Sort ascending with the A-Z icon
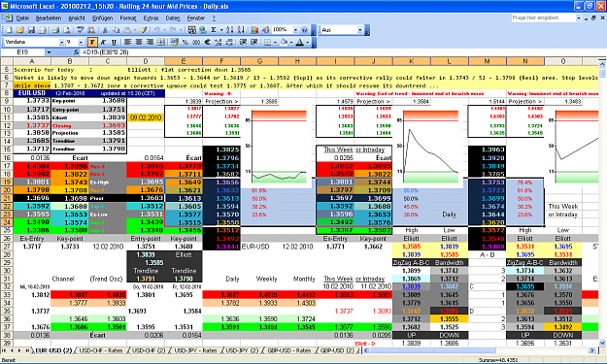Image resolution: width=607 pixels, height=364 pixels. point(230,30)
